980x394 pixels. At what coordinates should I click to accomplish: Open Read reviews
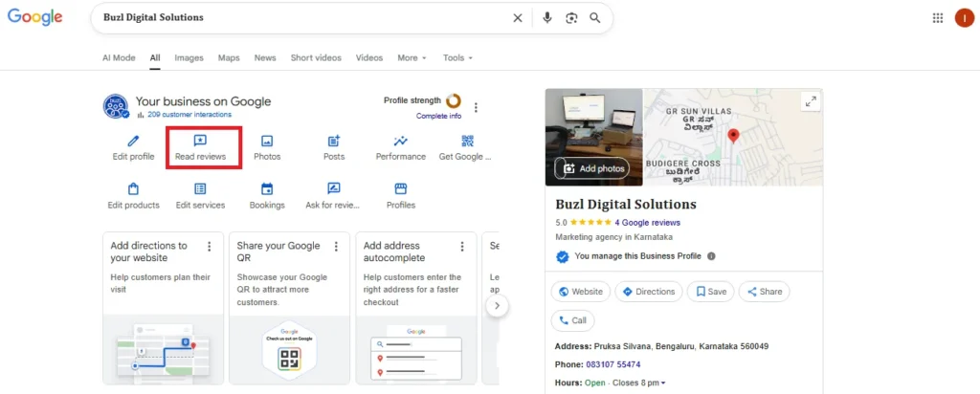pos(201,148)
